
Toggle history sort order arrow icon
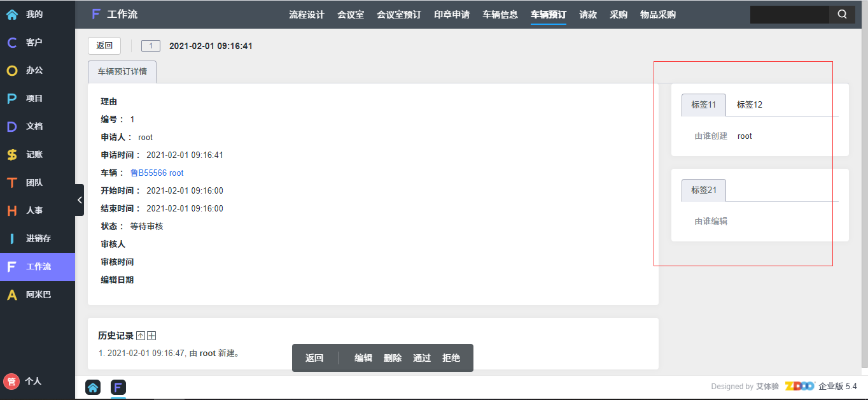click(x=141, y=336)
